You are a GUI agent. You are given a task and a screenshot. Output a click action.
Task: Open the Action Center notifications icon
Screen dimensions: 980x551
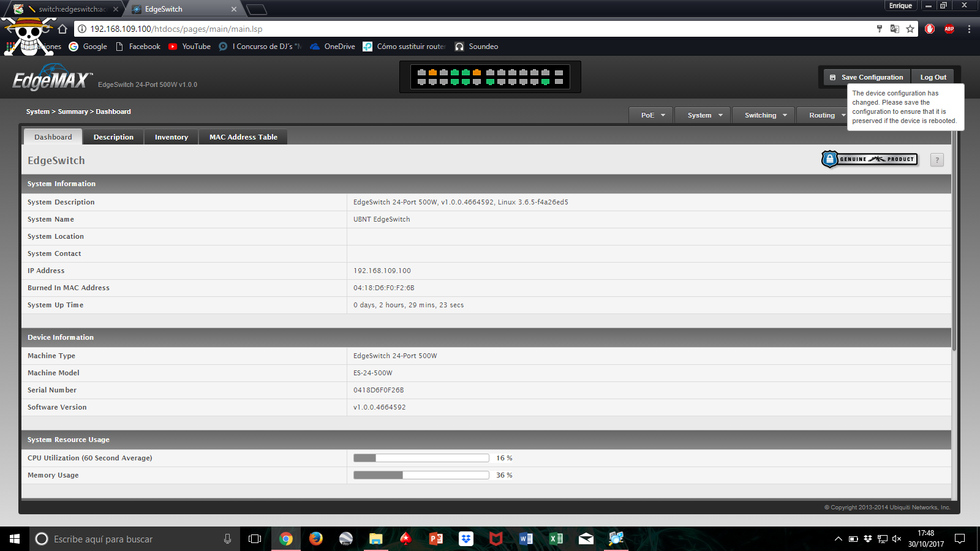pyautogui.click(x=960, y=539)
